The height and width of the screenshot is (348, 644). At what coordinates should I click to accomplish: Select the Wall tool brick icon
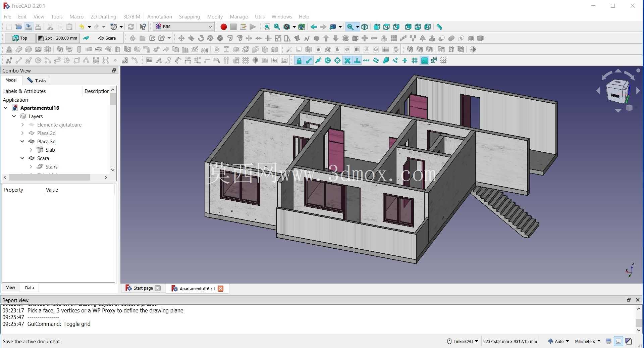coord(60,49)
